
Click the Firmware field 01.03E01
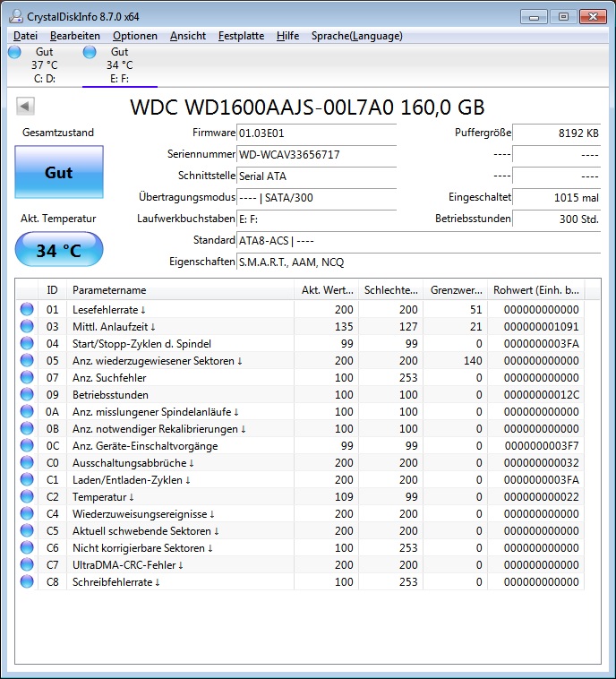tap(316, 133)
